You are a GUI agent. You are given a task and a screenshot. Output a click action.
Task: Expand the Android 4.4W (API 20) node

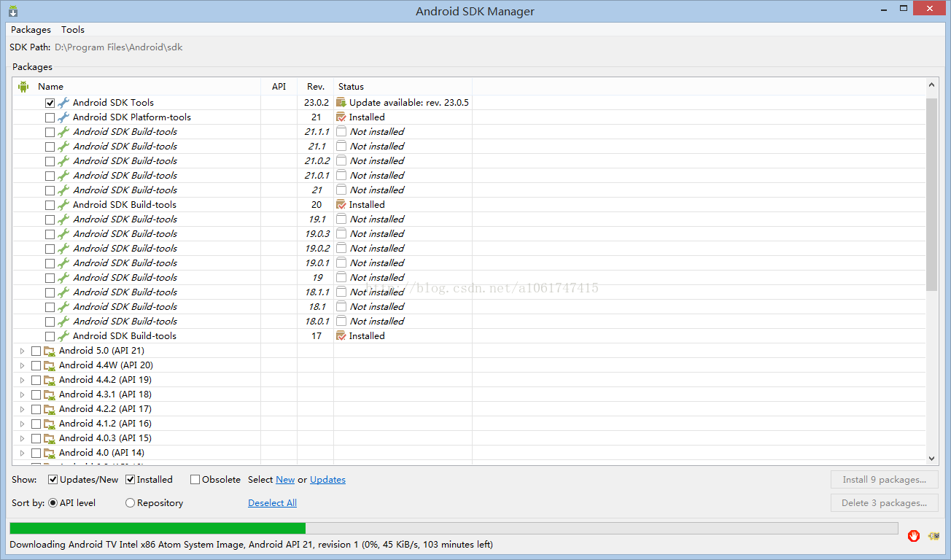pyautogui.click(x=22, y=365)
